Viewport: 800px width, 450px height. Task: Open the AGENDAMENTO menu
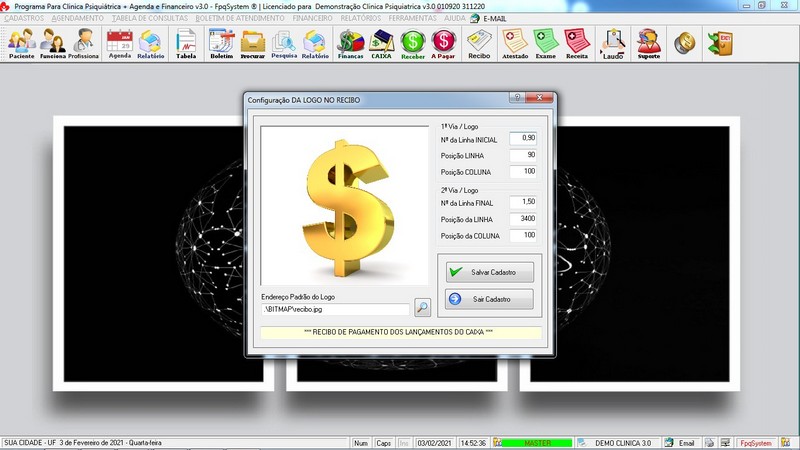point(78,18)
